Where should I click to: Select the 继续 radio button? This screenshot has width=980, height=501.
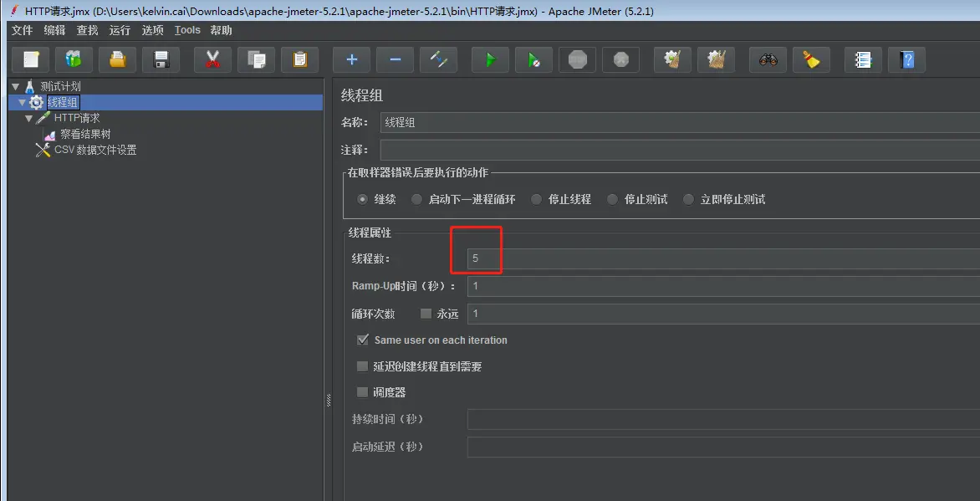click(x=363, y=200)
